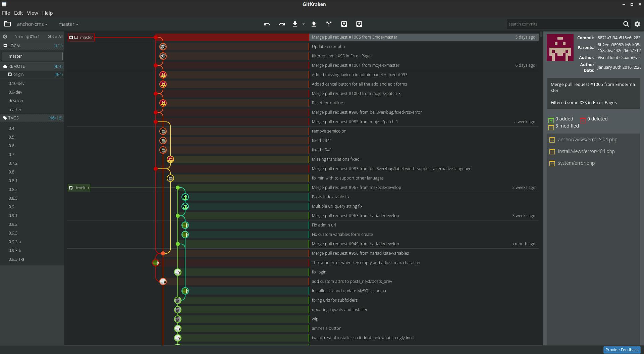Click the modified icon beside system/error.php

point(552,163)
